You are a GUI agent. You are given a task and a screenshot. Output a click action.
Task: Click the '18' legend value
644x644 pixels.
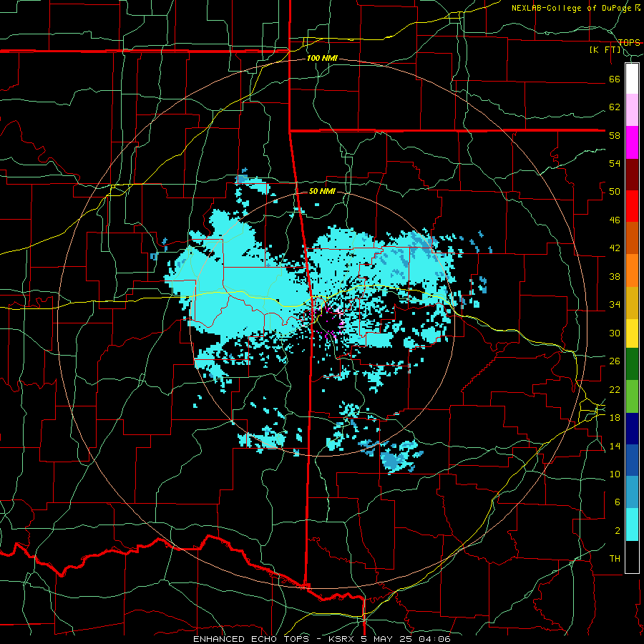[x=615, y=418]
